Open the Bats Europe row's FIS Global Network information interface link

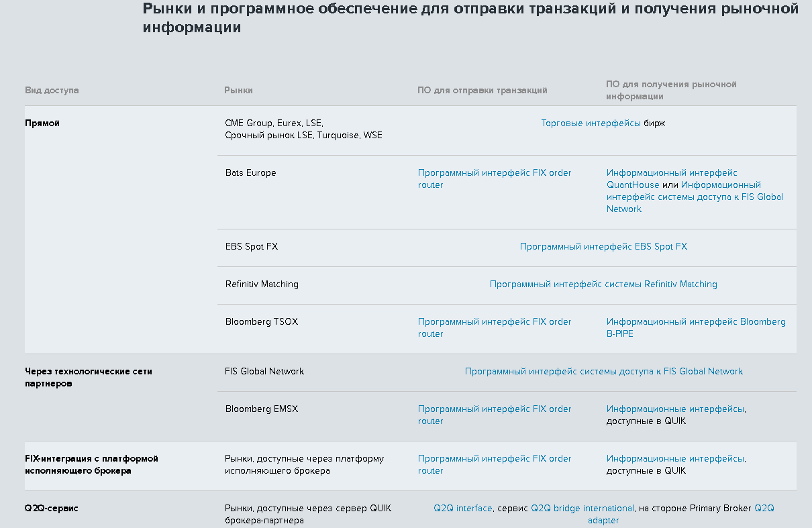tap(695, 197)
